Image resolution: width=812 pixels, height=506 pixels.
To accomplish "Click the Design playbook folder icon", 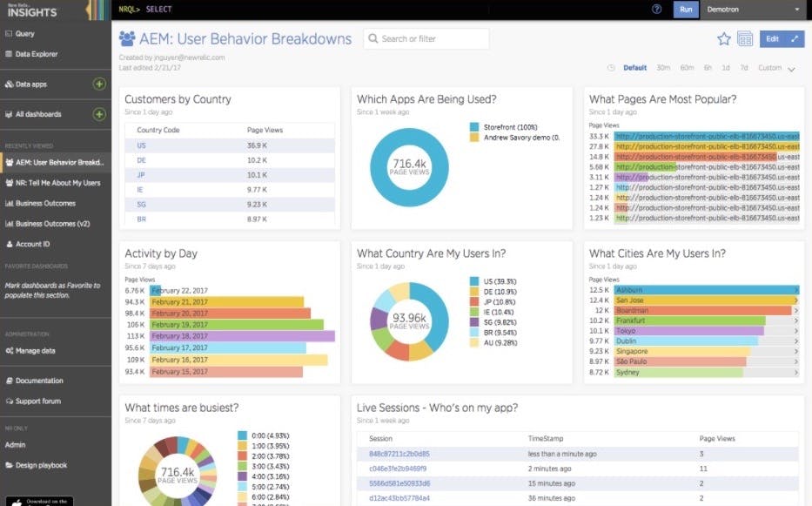I will point(9,466).
